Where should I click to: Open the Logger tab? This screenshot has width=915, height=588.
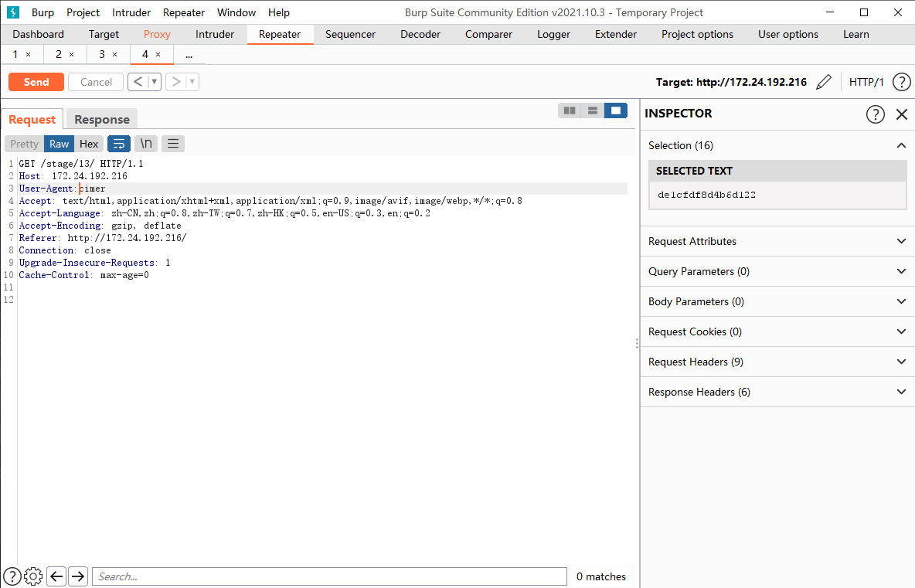554,35
